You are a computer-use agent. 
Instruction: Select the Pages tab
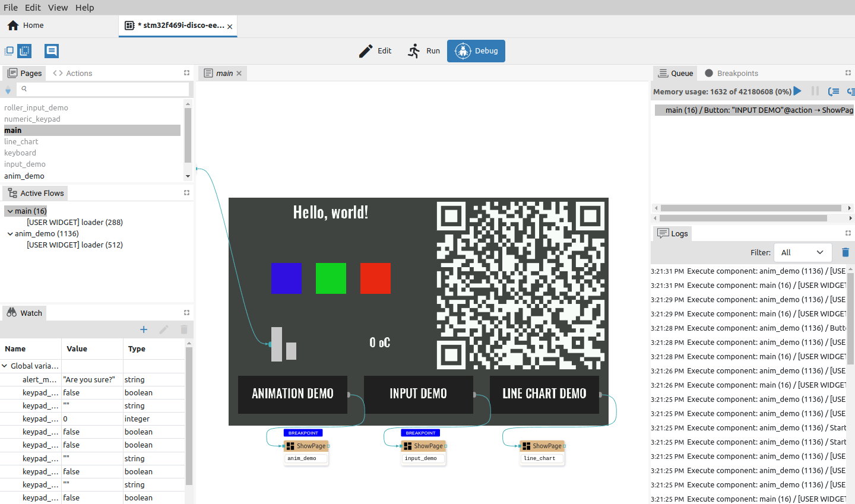24,73
